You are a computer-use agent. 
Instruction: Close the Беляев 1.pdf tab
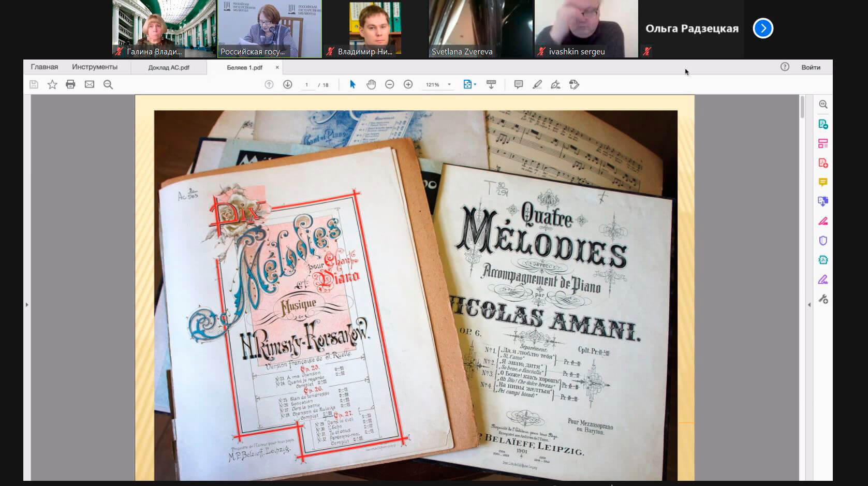[277, 67]
